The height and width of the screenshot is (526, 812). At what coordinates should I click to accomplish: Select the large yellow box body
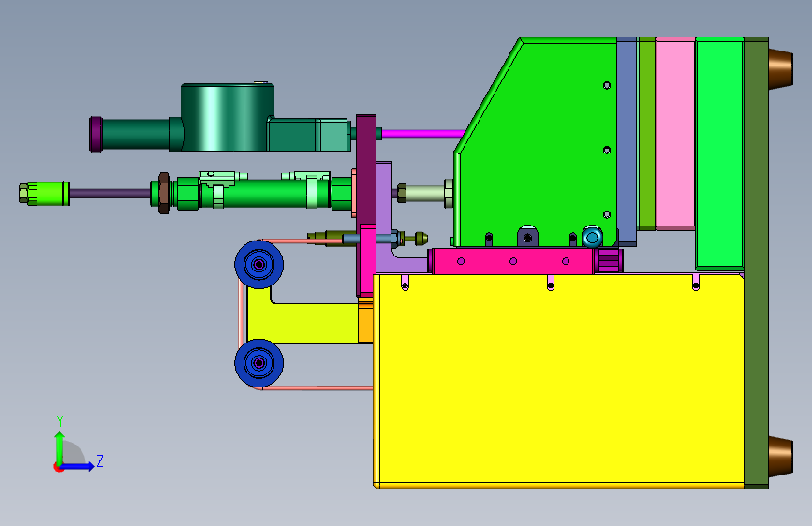(558, 381)
